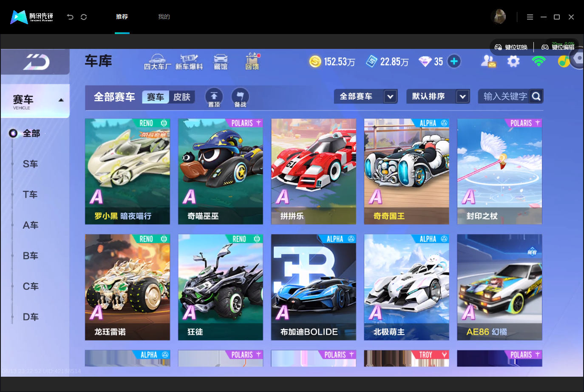The width and height of the screenshot is (584, 392).
Task: Click the 152.53万 gold balance
Action: [340, 62]
